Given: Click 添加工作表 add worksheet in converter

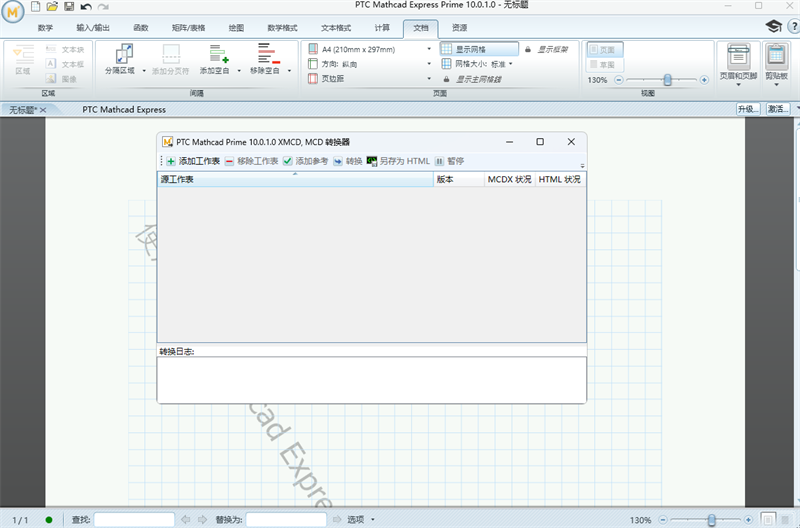Looking at the screenshot, I should 193,161.
